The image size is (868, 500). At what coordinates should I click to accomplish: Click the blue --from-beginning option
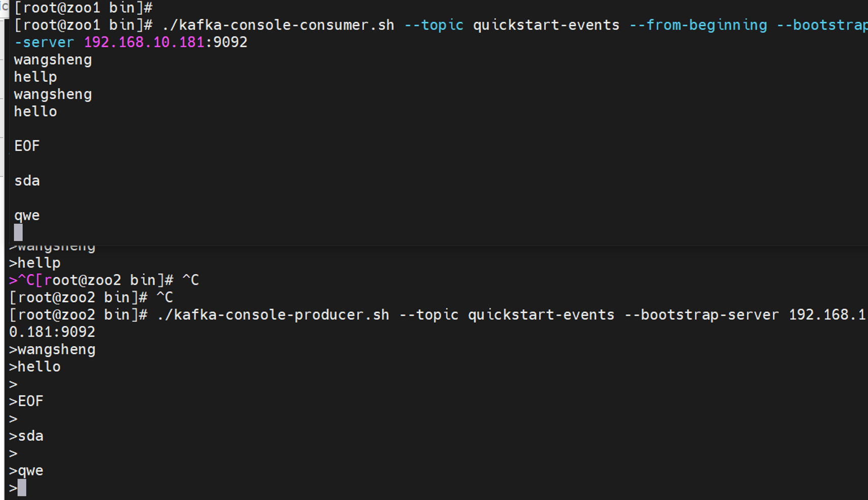(x=698, y=25)
